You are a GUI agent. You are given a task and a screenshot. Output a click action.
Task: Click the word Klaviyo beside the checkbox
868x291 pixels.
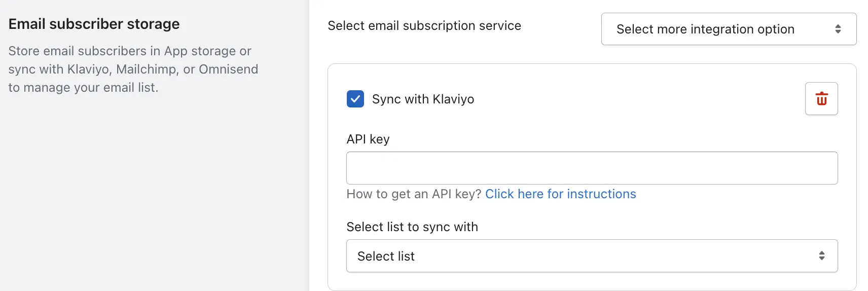point(453,99)
